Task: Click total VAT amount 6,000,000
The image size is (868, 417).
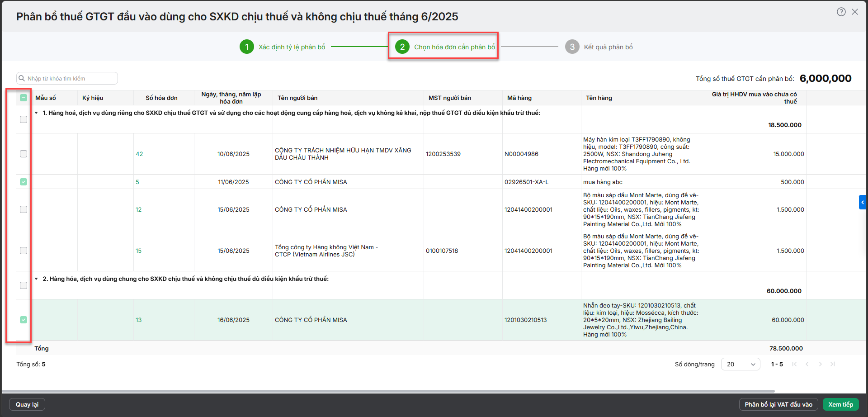Action: coord(826,78)
